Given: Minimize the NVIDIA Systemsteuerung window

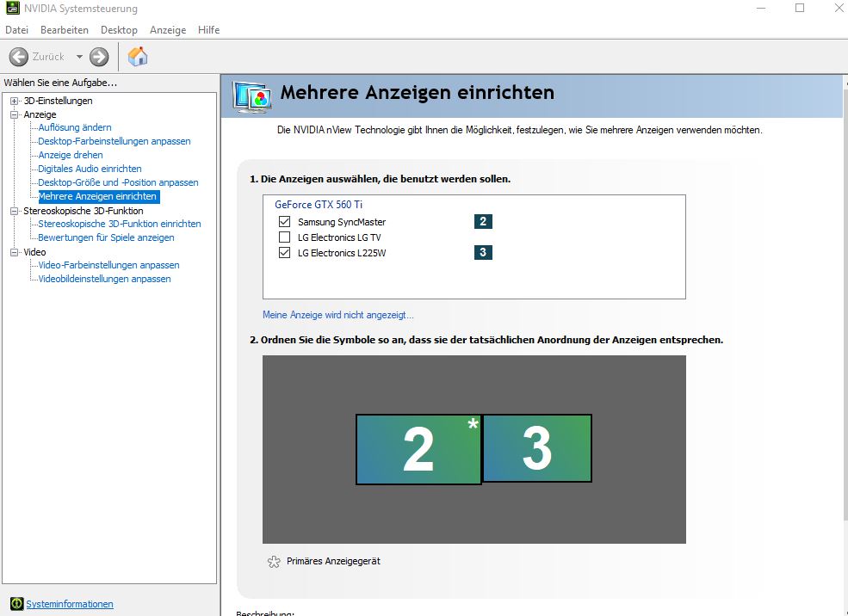Looking at the screenshot, I should (x=761, y=8).
